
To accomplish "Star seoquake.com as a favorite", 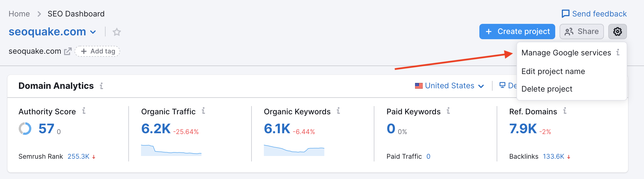I will tap(117, 32).
